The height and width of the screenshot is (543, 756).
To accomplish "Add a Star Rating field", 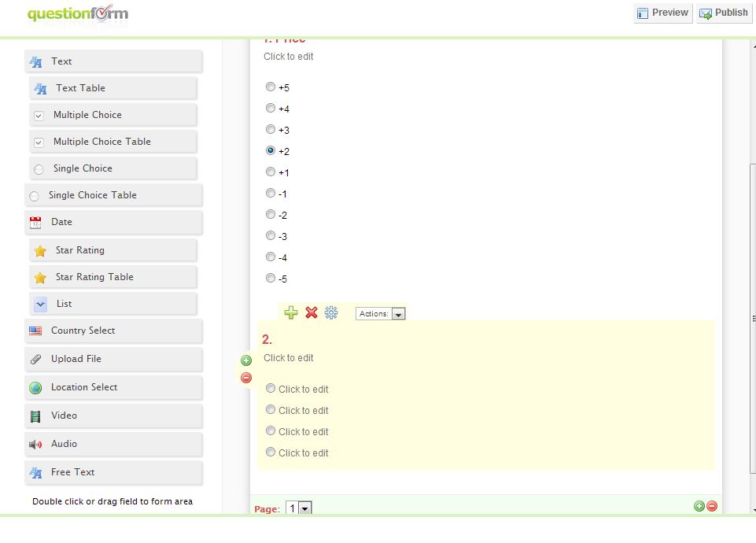I will click(x=113, y=250).
